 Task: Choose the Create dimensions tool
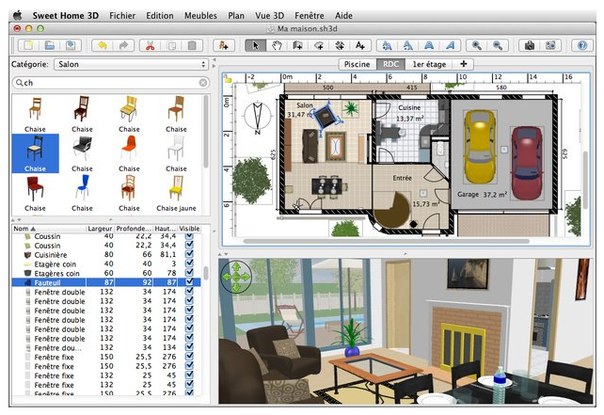pyautogui.click(x=339, y=45)
